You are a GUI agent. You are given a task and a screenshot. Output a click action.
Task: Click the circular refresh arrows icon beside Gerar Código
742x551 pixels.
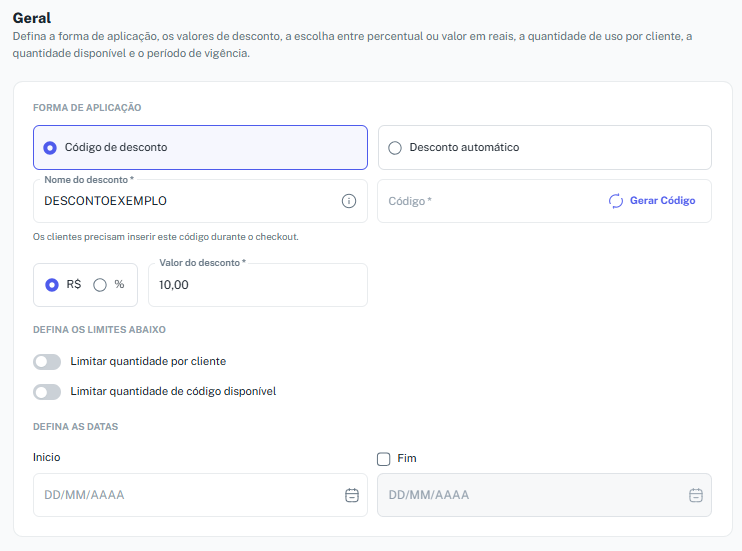click(x=616, y=201)
